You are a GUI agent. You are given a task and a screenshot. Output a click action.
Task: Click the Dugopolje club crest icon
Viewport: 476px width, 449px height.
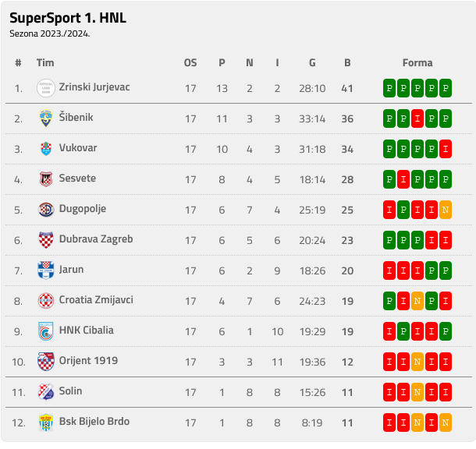pyautogui.click(x=46, y=210)
